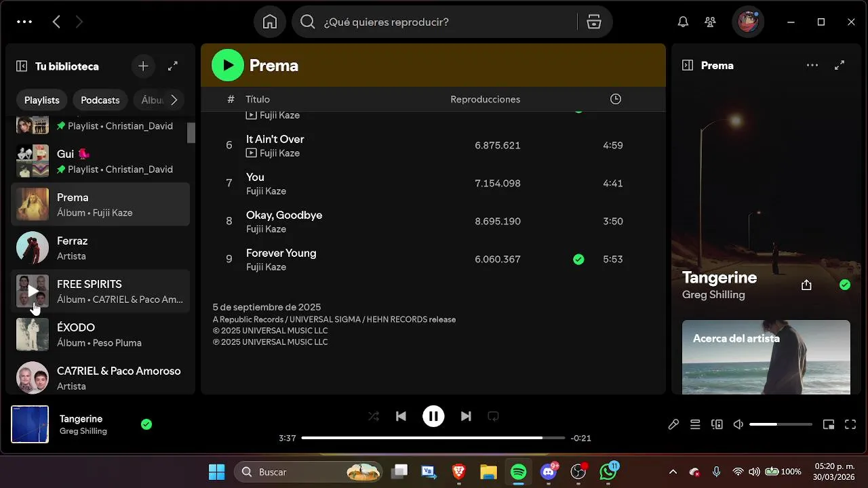
Task: Filter library by Podcasts
Action: click(x=100, y=100)
